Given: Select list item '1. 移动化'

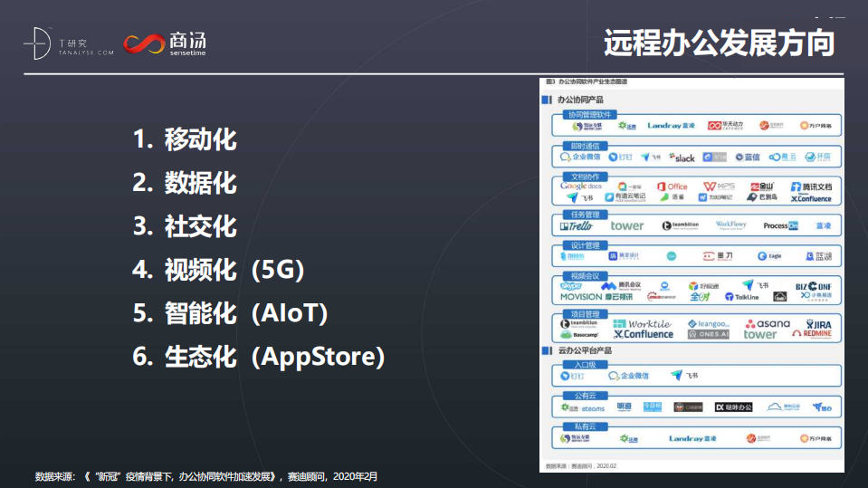Looking at the screenshot, I should click(x=185, y=139).
